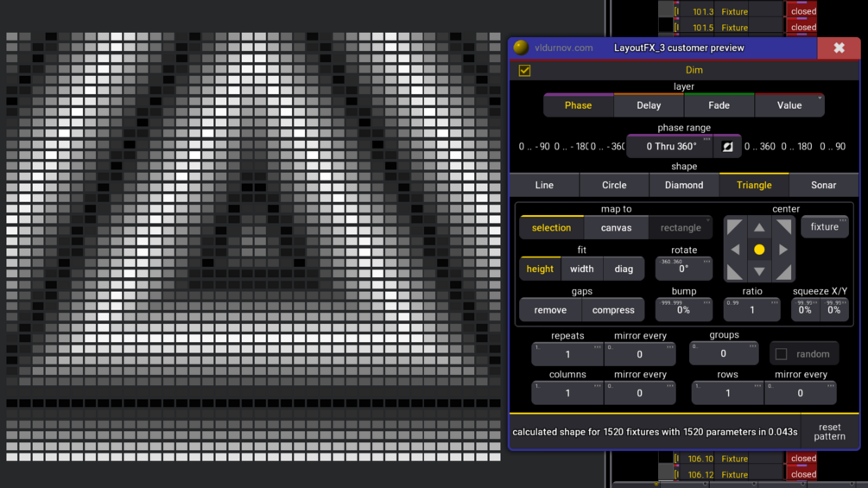This screenshot has width=868, height=488.
Task: Set center to left edge arrow
Action: coord(735,250)
